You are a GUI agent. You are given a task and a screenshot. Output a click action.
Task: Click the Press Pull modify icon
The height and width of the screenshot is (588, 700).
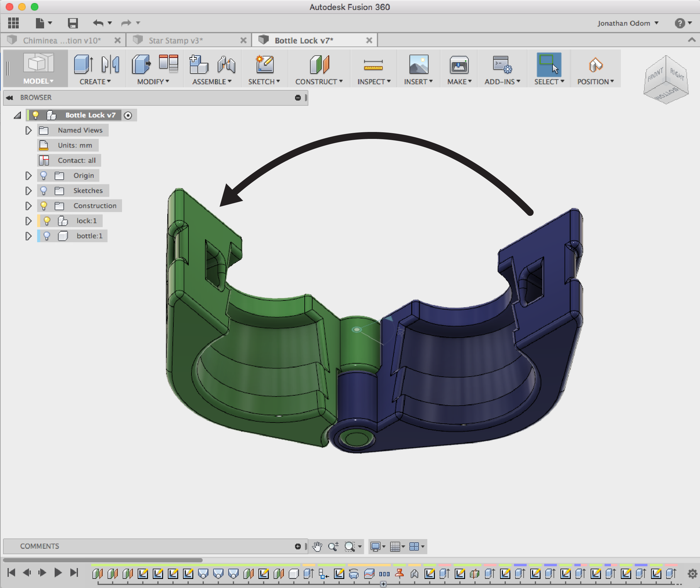(x=141, y=64)
